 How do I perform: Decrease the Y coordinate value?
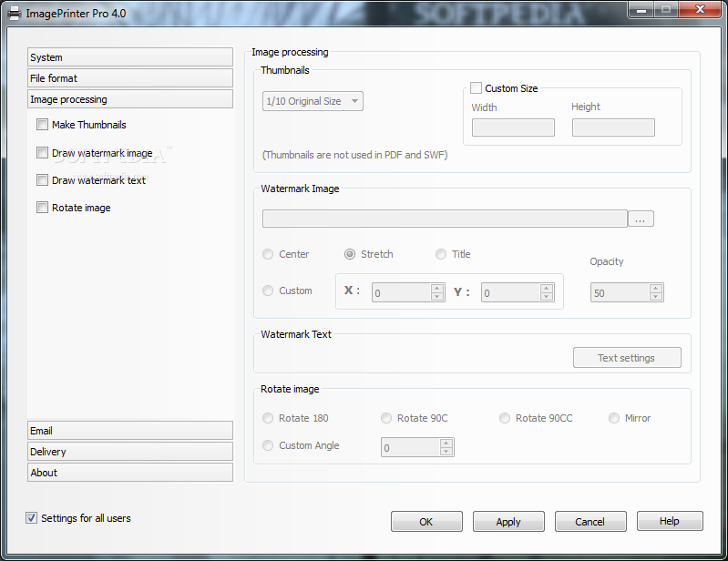coord(547,297)
